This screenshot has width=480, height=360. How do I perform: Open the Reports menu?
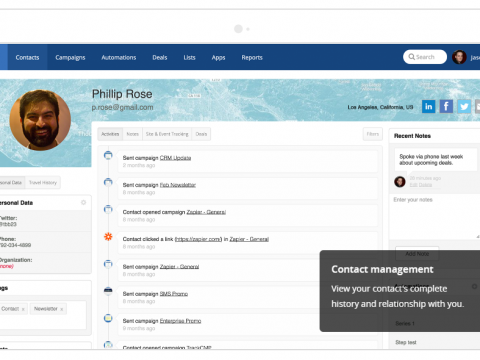pos(252,57)
